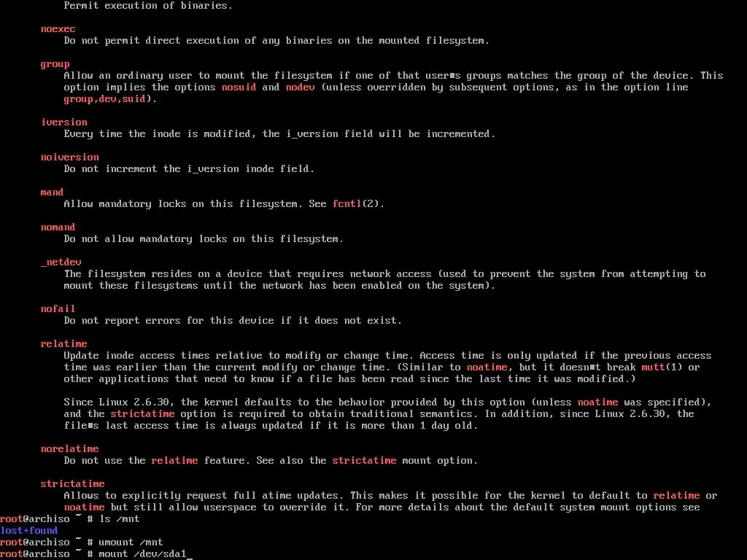Click the noexec option heading
747x560 pixels.
point(58,29)
